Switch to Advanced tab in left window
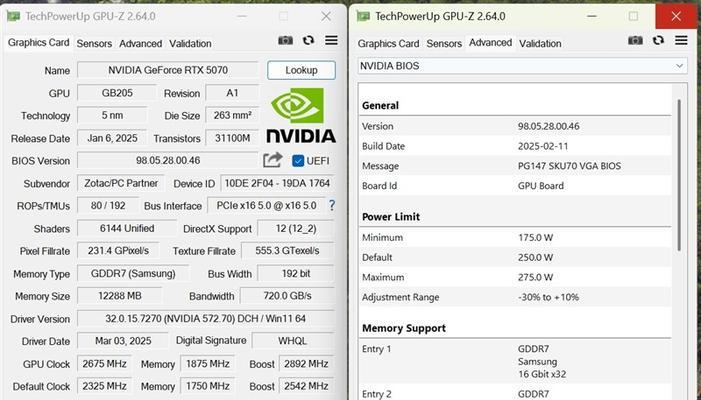 [140, 43]
